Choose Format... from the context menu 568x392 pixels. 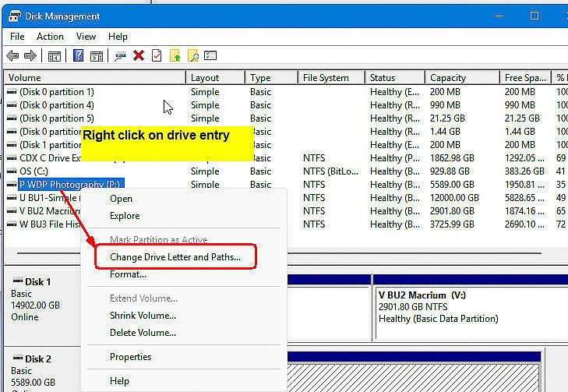point(128,274)
